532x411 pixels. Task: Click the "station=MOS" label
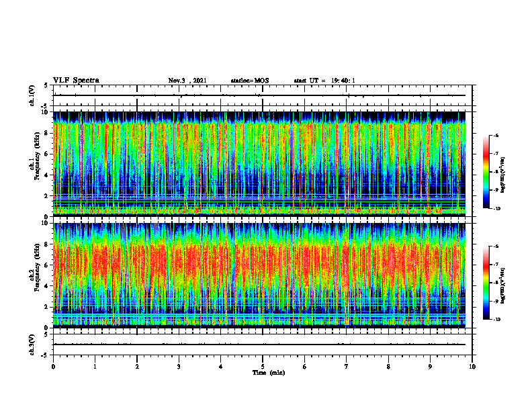250,81
